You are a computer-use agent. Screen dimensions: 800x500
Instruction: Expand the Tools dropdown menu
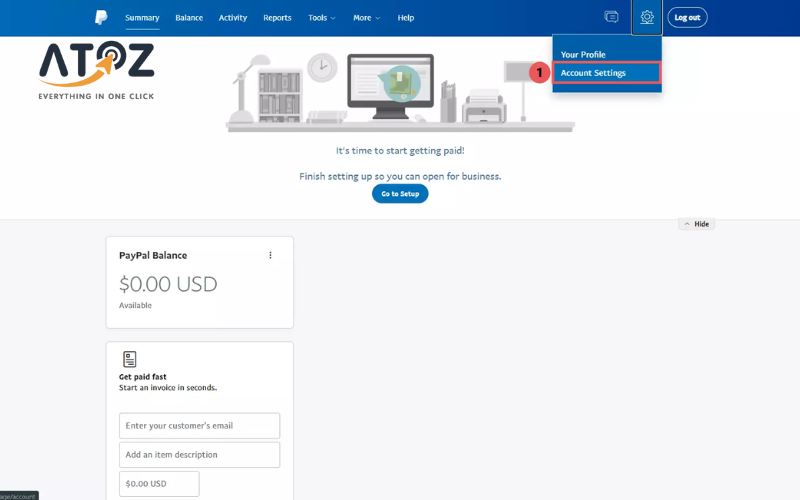point(322,18)
